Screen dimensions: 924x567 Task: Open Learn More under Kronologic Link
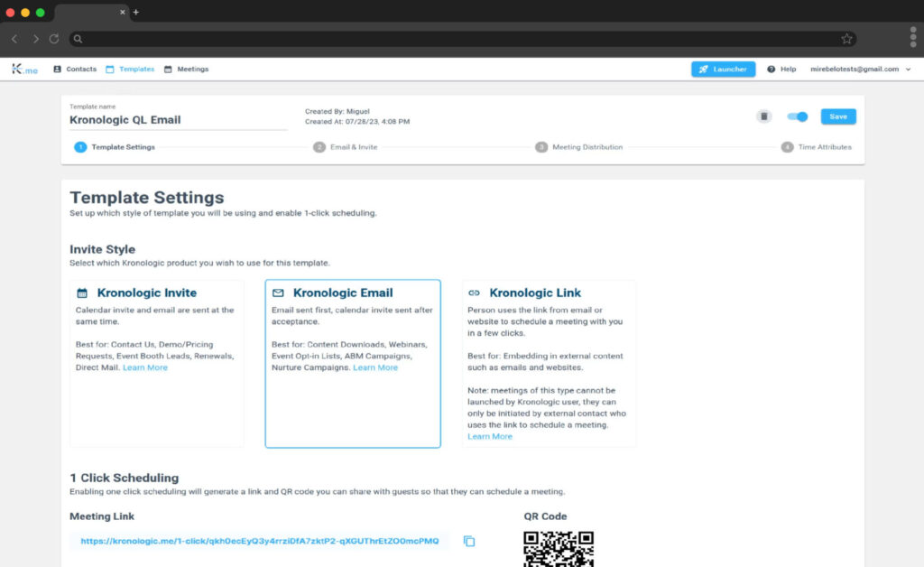[490, 436]
